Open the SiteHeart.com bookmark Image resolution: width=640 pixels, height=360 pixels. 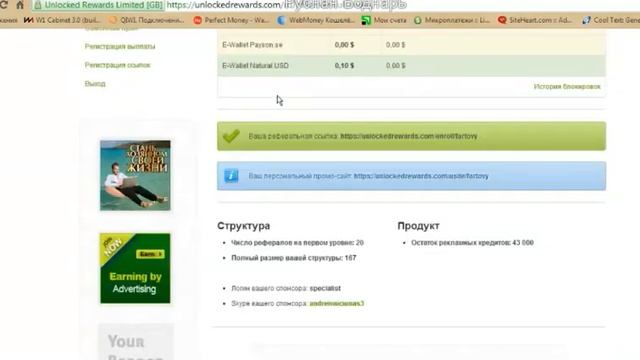click(x=536, y=20)
